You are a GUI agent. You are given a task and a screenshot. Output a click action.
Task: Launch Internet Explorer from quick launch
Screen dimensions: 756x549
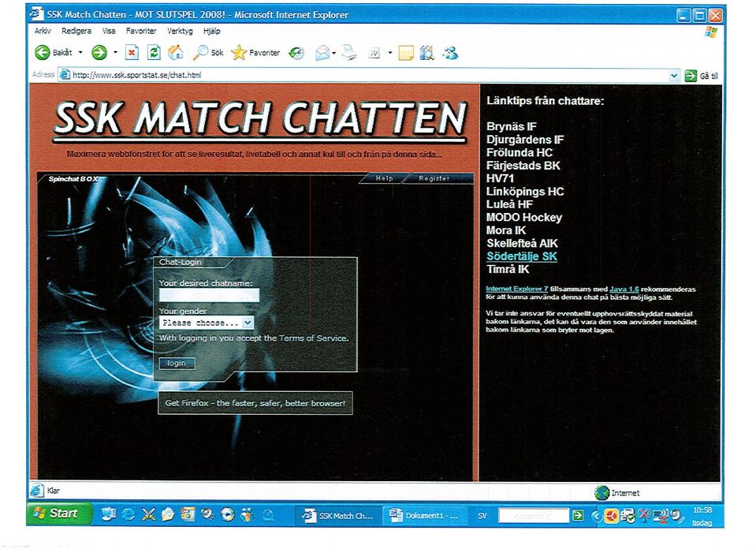click(x=128, y=515)
